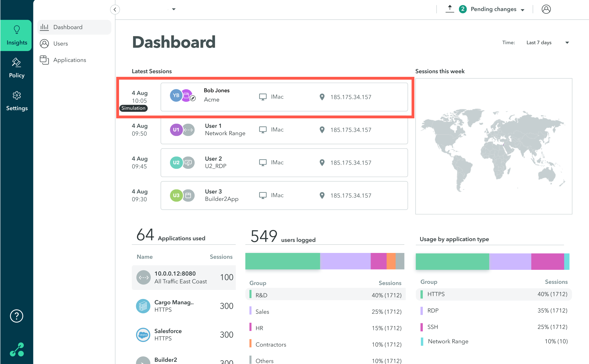Collapse the side navigation panel

(115, 10)
